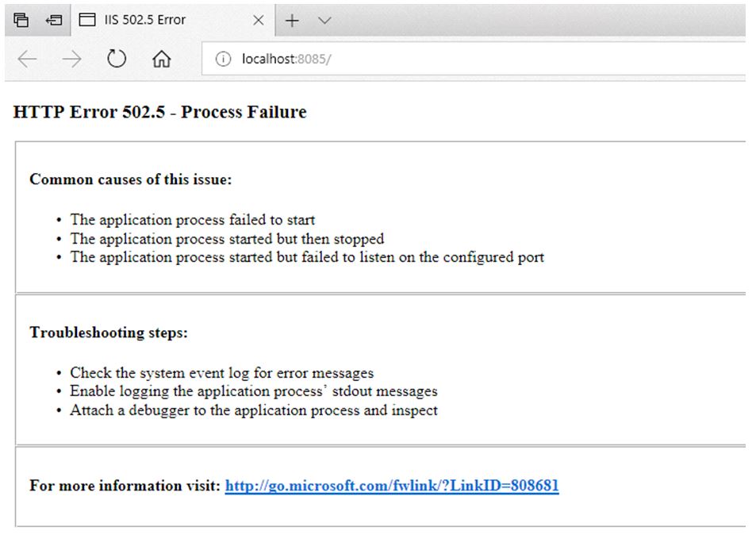Go to the home page

(x=162, y=59)
